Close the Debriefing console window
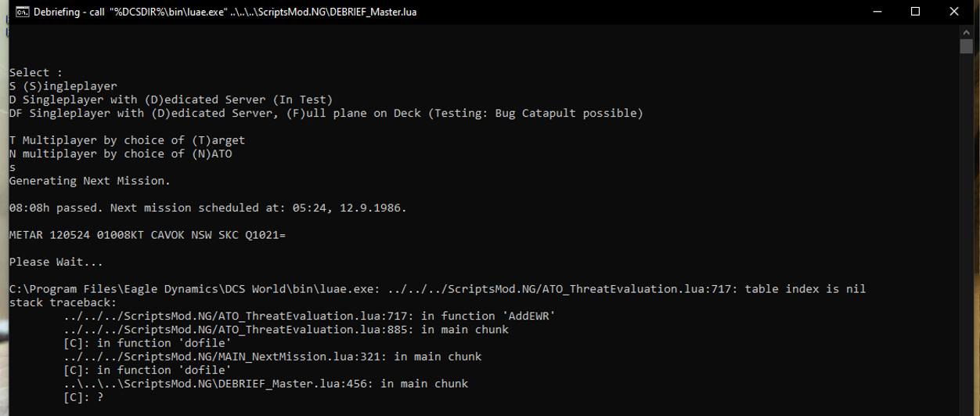 click(x=953, y=12)
